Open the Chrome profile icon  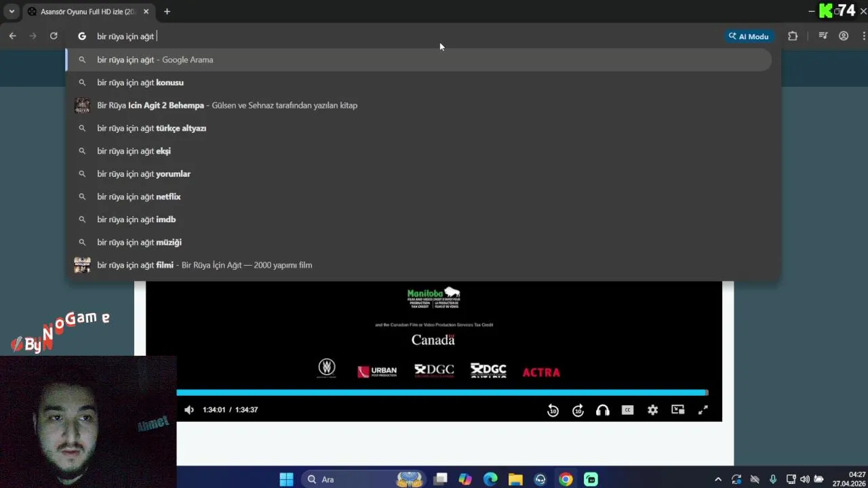tap(844, 36)
